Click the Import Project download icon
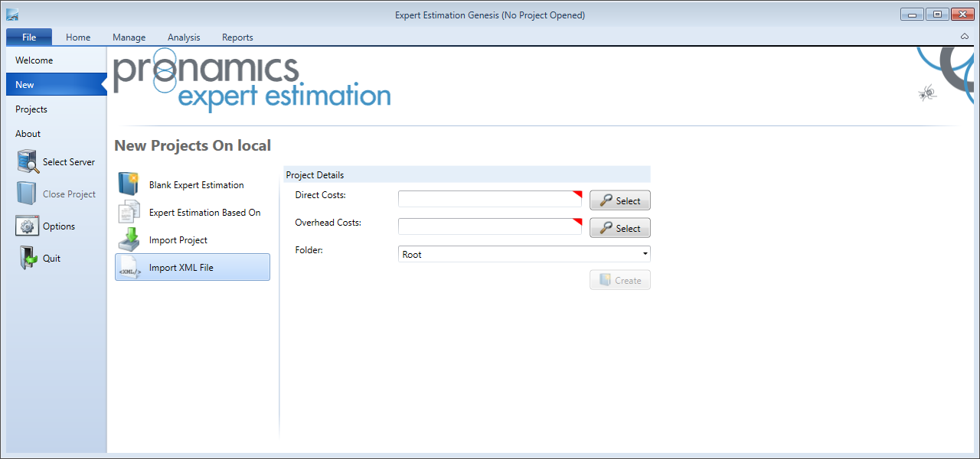The width and height of the screenshot is (980, 459). 129,239
